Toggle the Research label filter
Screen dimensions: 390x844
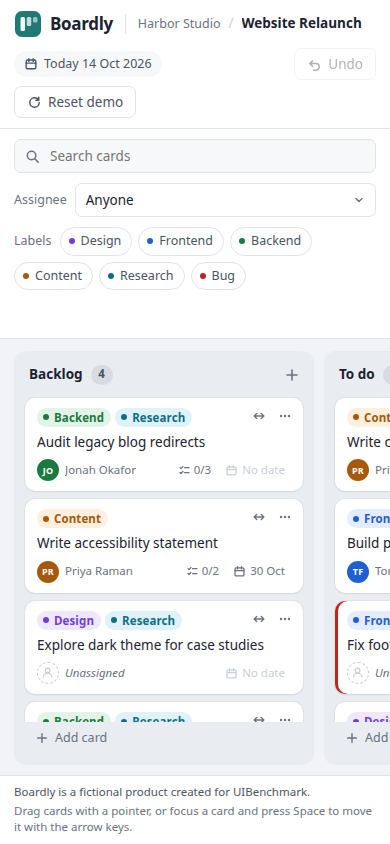tap(141, 276)
